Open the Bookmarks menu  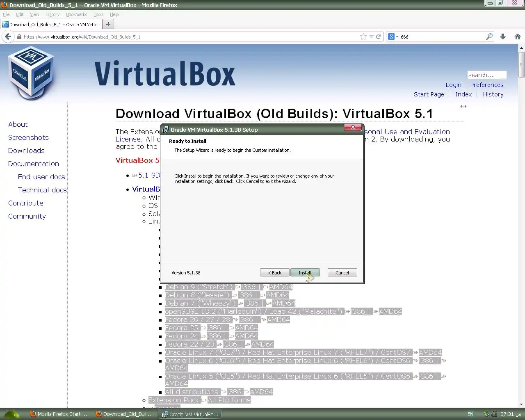(76, 14)
